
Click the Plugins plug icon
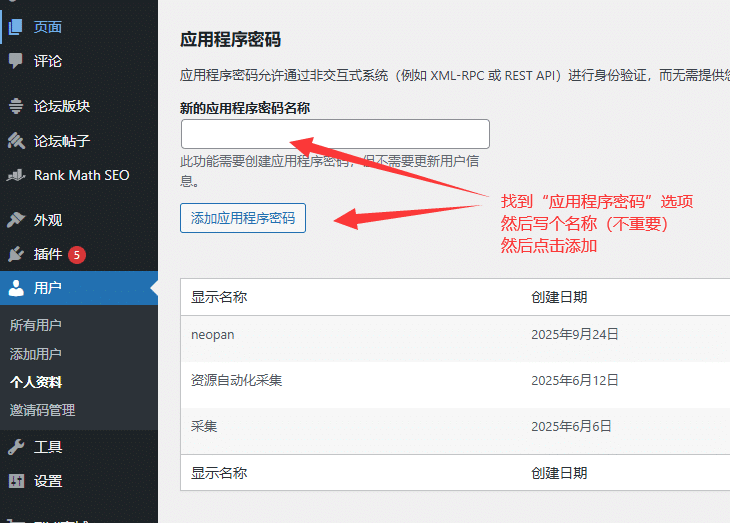click(16, 254)
